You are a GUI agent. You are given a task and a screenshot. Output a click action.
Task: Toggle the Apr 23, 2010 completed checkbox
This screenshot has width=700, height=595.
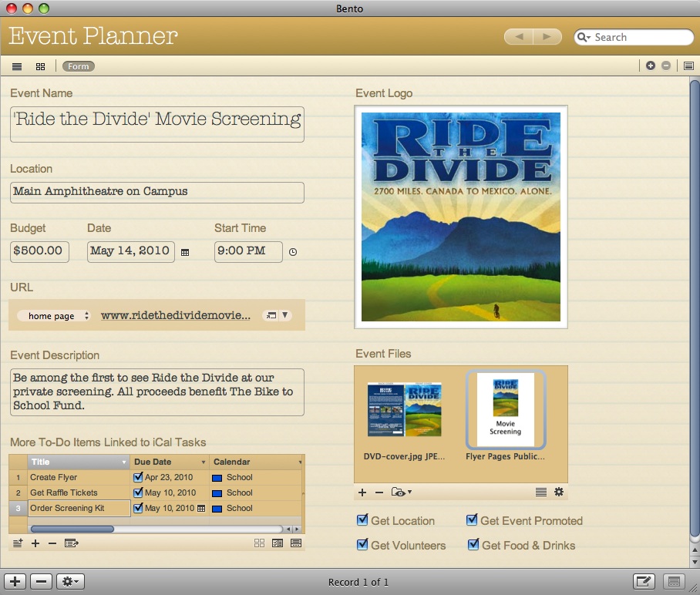click(138, 477)
